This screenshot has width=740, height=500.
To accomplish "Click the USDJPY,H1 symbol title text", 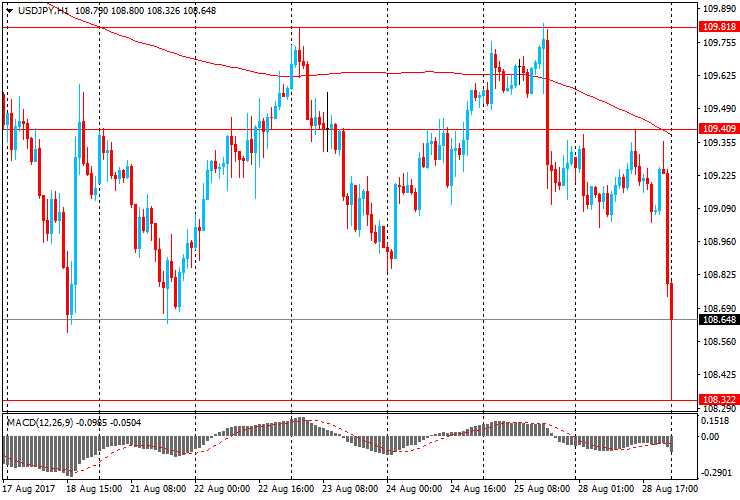I will click(43, 10).
